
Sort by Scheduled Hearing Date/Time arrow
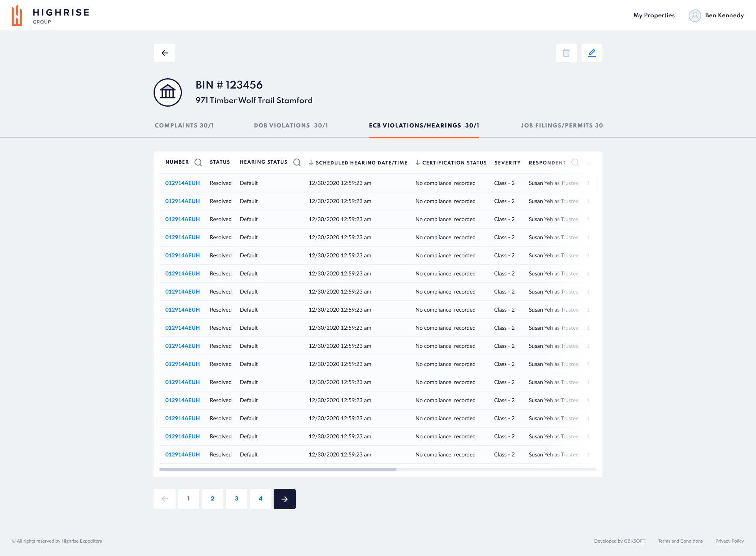(311, 163)
